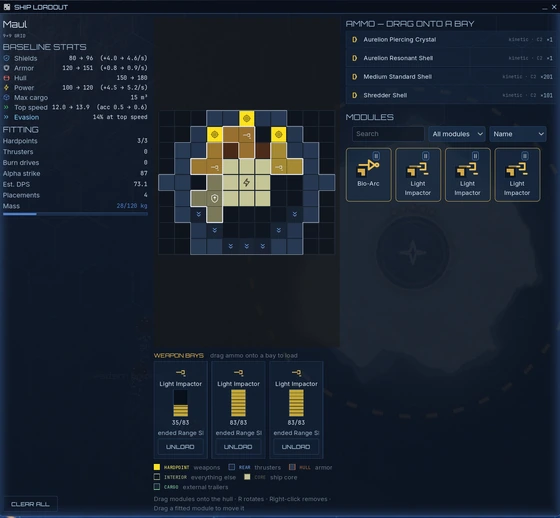Screen dimensions: 560x518
Task: Select the Bio-Arc module card
Action: click(368, 175)
